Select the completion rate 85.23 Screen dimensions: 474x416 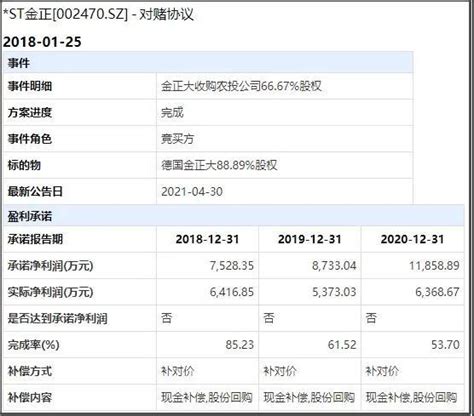point(240,345)
